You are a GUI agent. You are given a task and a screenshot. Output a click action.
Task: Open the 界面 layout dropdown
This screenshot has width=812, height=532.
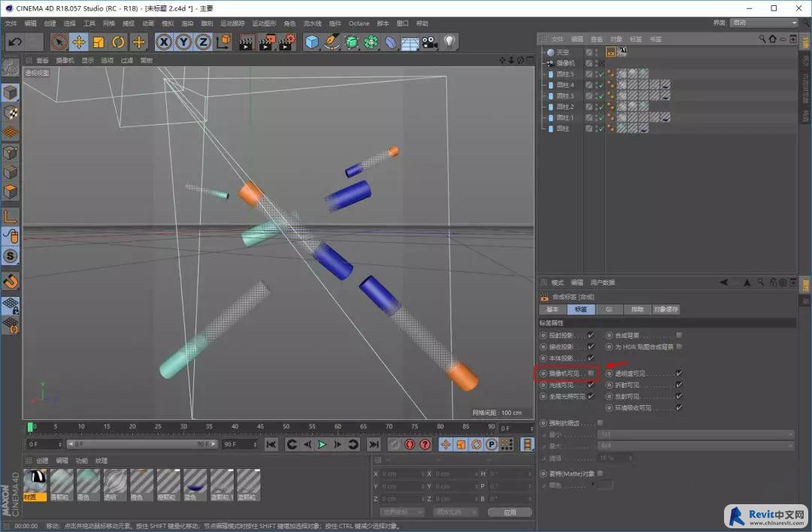(x=763, y=23)
